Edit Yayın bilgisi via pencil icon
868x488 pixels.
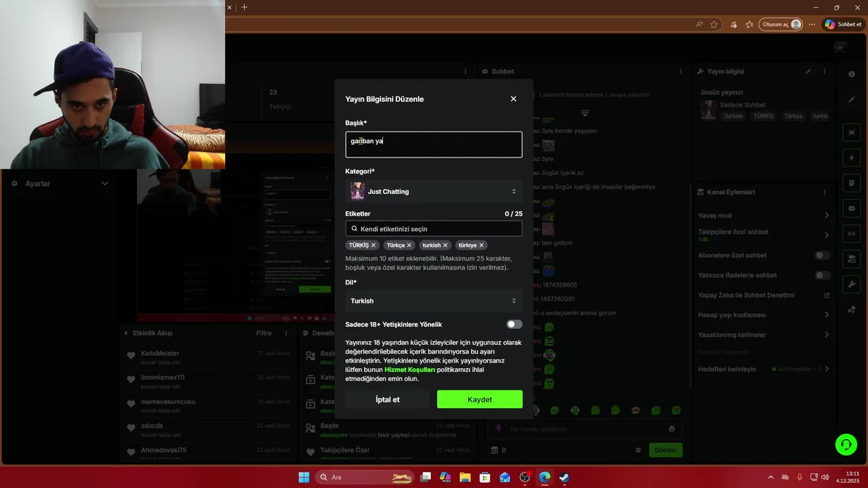click(808, 71)
